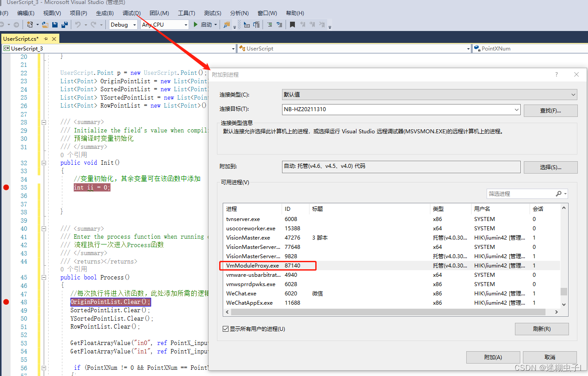
Task: Undo the last edit
Action: pyautogui.click(x=78, y=25)
